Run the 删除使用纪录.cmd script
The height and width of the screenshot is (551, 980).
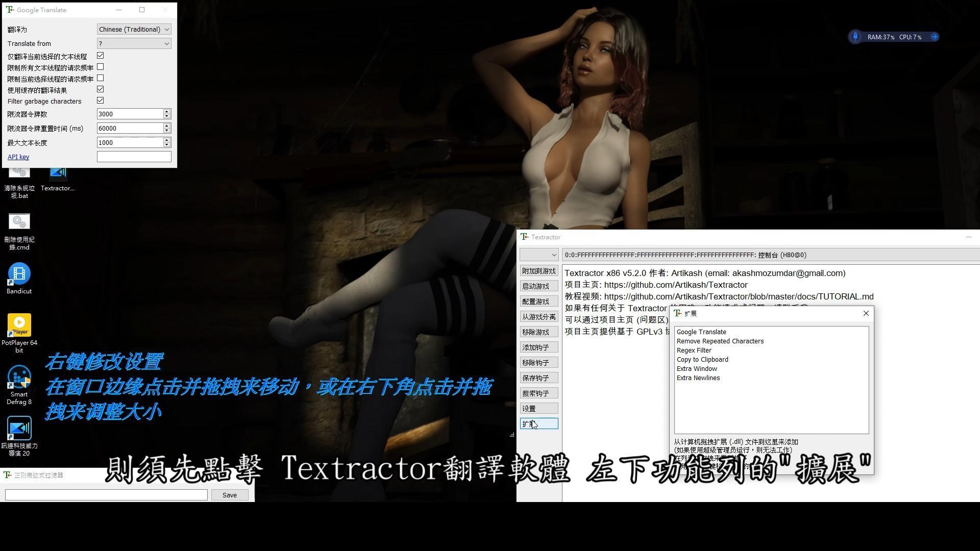[x=19, y=222]
